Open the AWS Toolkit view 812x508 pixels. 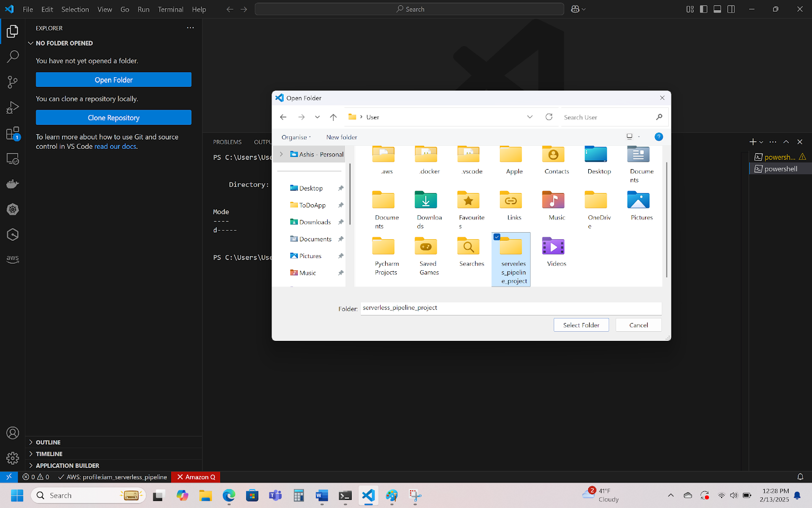coord(13,259)
